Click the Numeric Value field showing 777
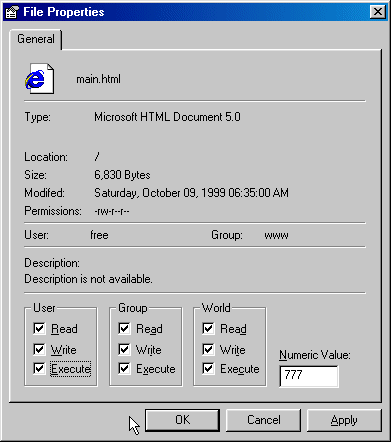The width and height of the screenshot is (391, 442). click(309, 376)
